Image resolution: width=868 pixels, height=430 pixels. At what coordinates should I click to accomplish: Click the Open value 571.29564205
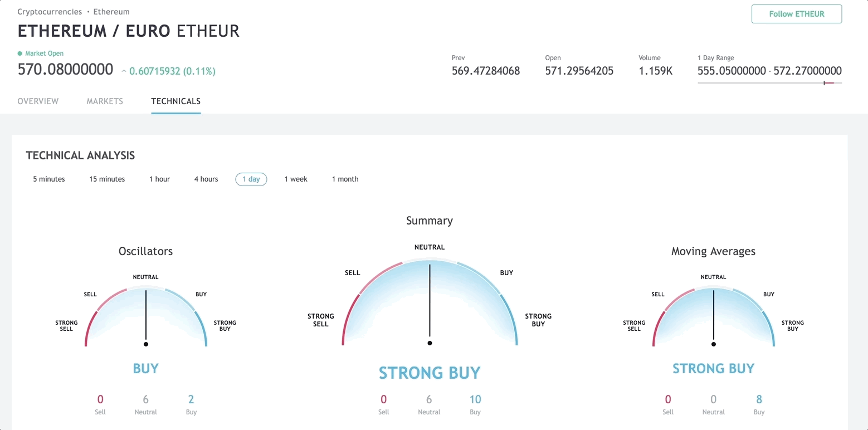click(579, 71)
